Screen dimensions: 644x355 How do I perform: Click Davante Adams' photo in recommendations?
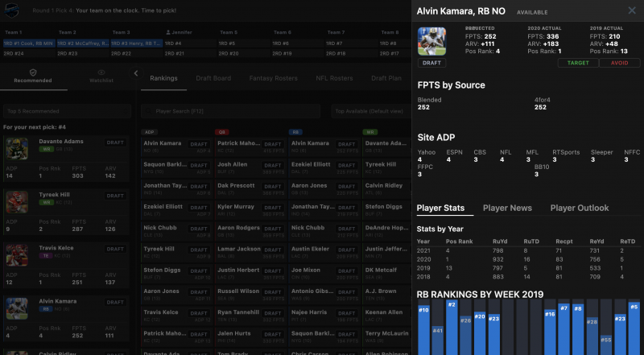coord(17,149)
